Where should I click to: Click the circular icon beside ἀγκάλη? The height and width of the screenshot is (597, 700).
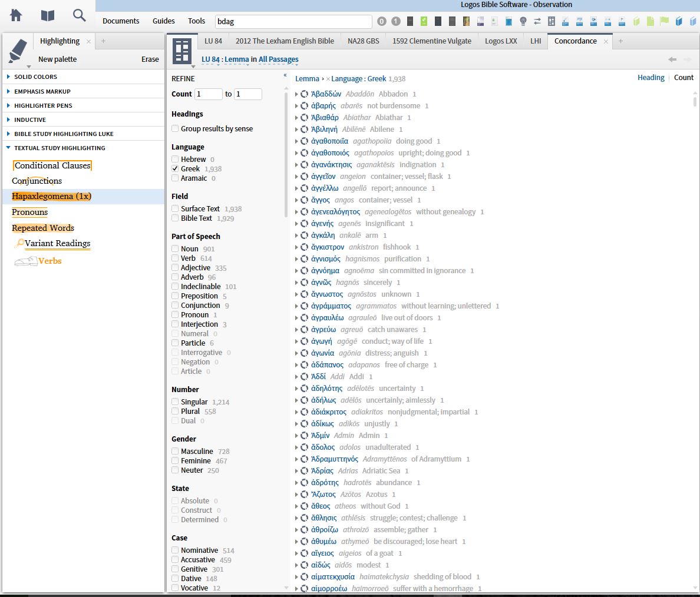click(x=305, y=235)
